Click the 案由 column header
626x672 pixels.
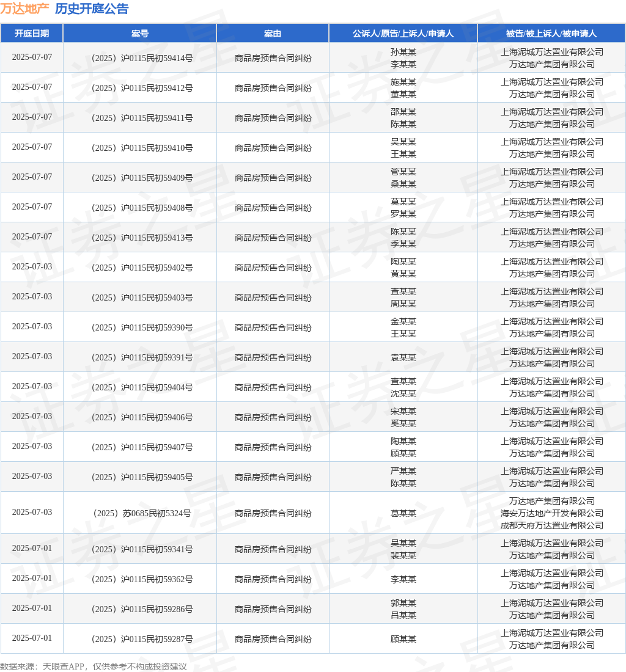pyautogui.click(x=273, y=34)
